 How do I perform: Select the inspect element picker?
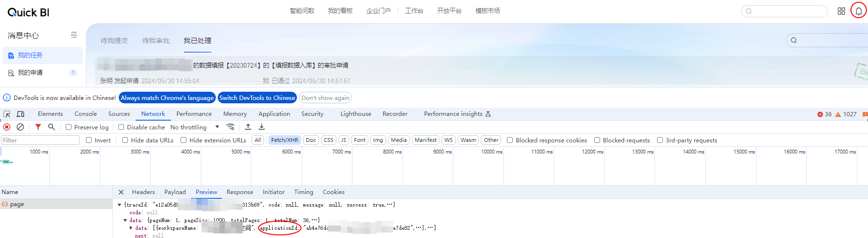(7, 114)
